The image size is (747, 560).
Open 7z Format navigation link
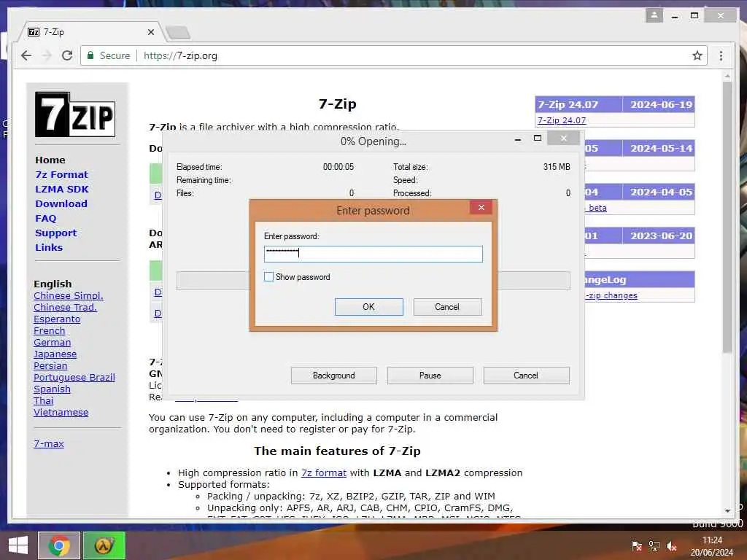[61, 175]
